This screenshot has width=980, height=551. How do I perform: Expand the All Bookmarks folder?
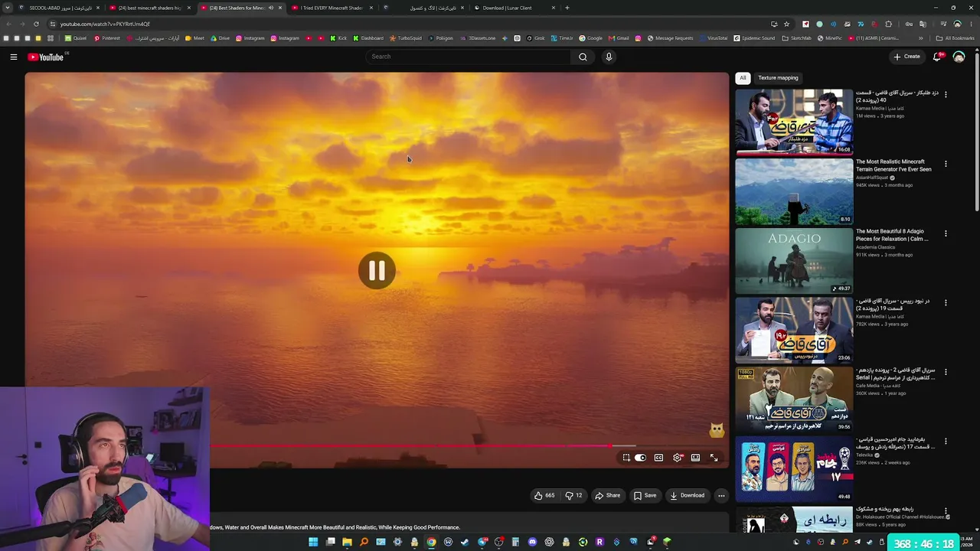click(955, 38)
